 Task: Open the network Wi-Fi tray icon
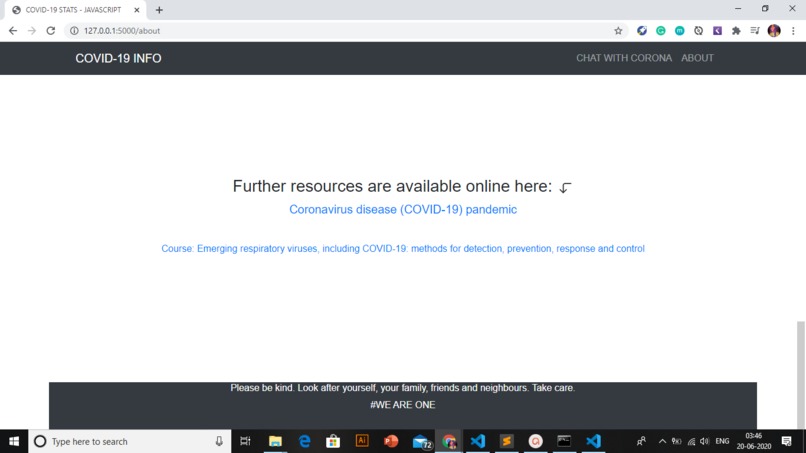[691, 441]
